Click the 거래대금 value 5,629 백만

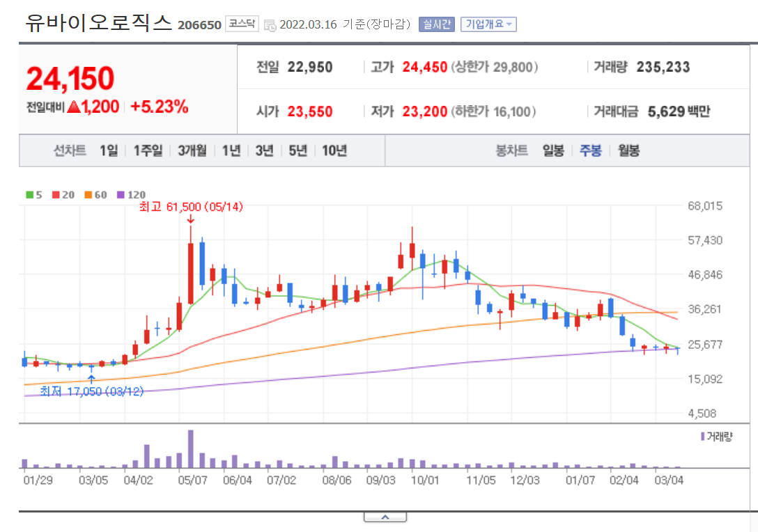pos(679,112)
